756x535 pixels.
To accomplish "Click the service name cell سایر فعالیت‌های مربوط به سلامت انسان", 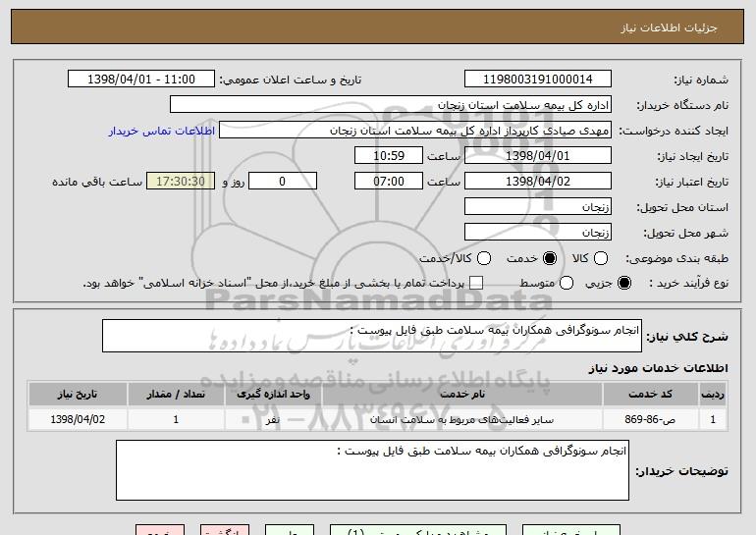I will pos(462,419).
